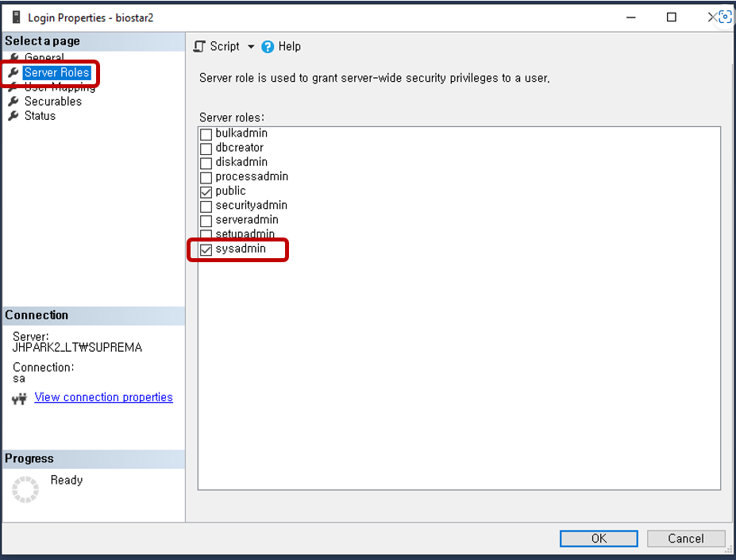This screenshot has width=736, height=560.
Task: Click the Script toolbar icon
Action: coord(200,47)
